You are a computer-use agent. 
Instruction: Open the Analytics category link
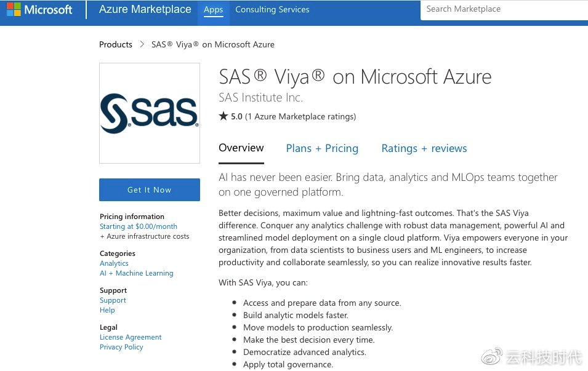(x=114, y=263)
